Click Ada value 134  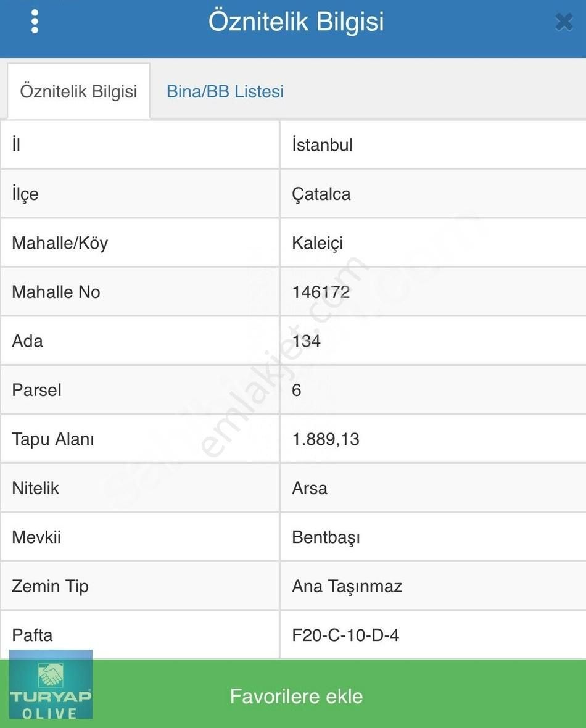coord(306,341)
